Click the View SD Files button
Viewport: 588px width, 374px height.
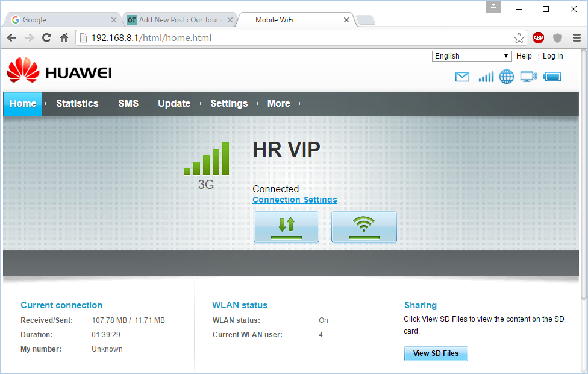point(436,353)
